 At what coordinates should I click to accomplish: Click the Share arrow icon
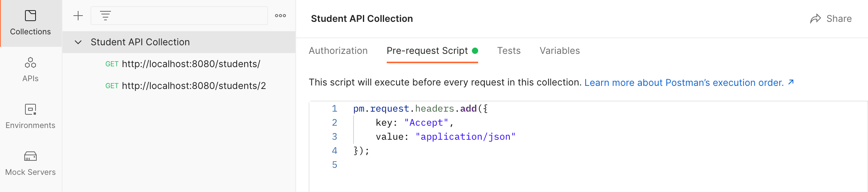tap(816, 19)
